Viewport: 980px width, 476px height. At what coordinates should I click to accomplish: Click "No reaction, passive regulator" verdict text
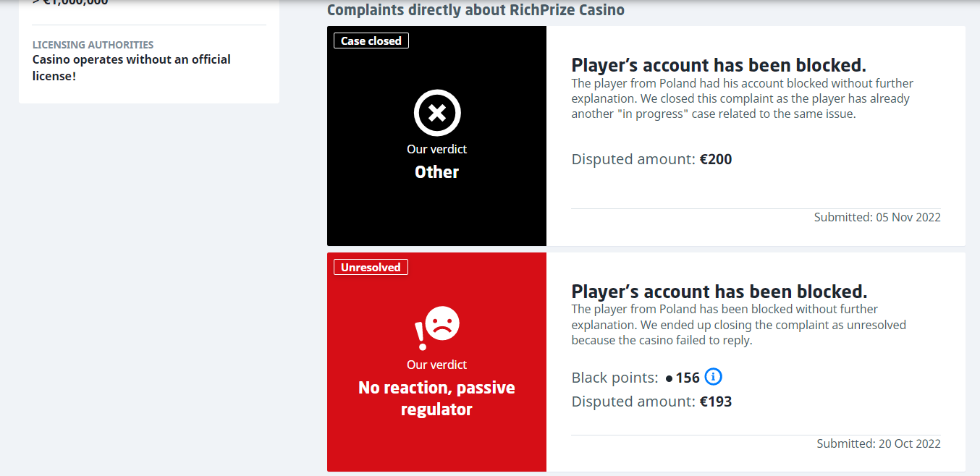click(436, 399)
